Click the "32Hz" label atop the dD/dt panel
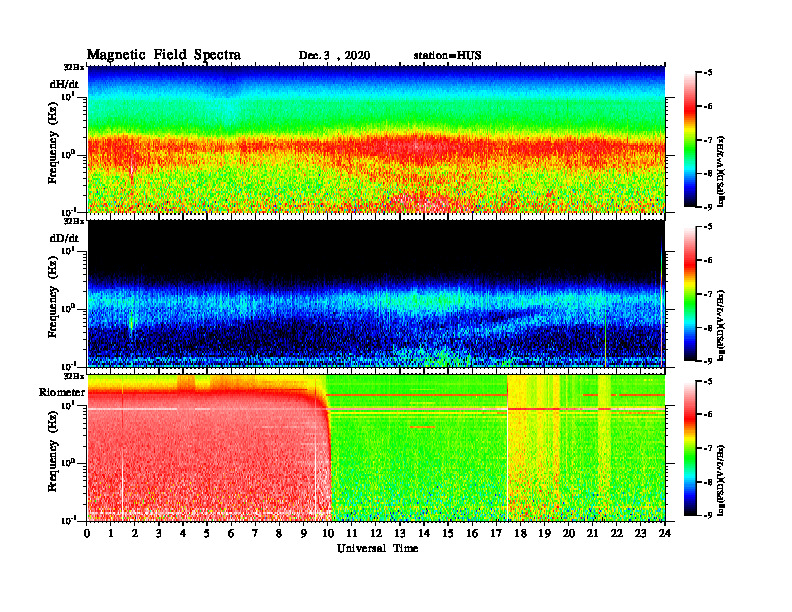 pos(74,221)
